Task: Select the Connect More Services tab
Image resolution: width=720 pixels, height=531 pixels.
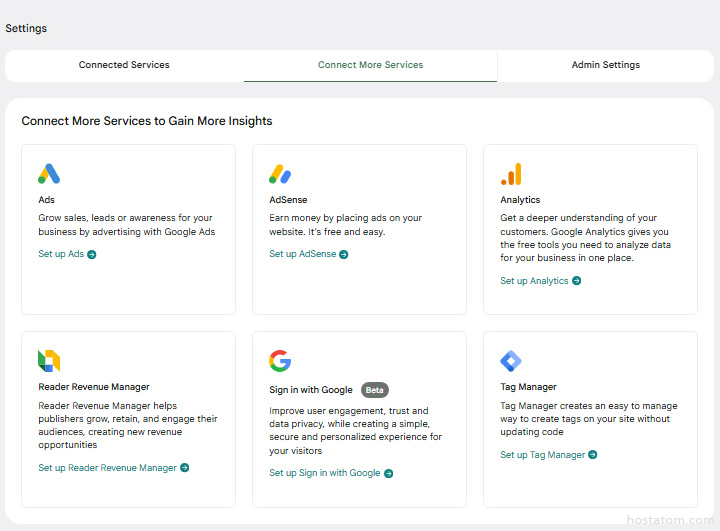Action: click(x=371, y=65)
